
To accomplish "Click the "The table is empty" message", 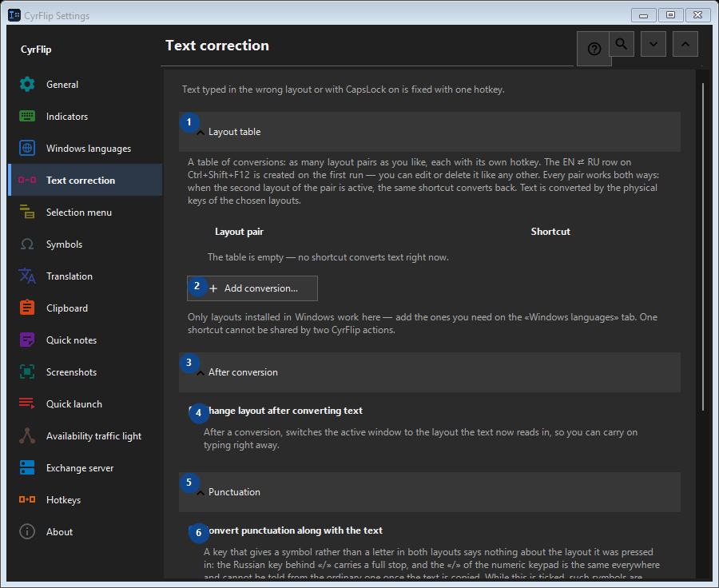I will [x=328, y=257].
